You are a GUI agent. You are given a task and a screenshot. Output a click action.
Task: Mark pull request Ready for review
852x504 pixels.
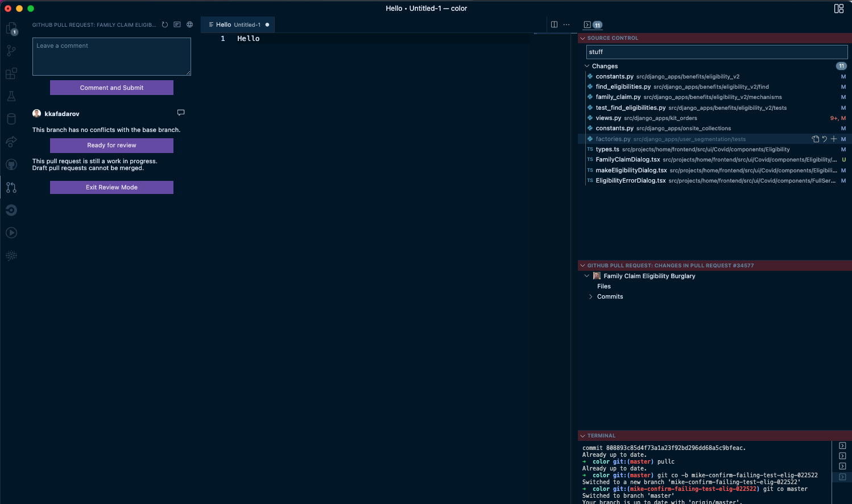tap(111, 146)
